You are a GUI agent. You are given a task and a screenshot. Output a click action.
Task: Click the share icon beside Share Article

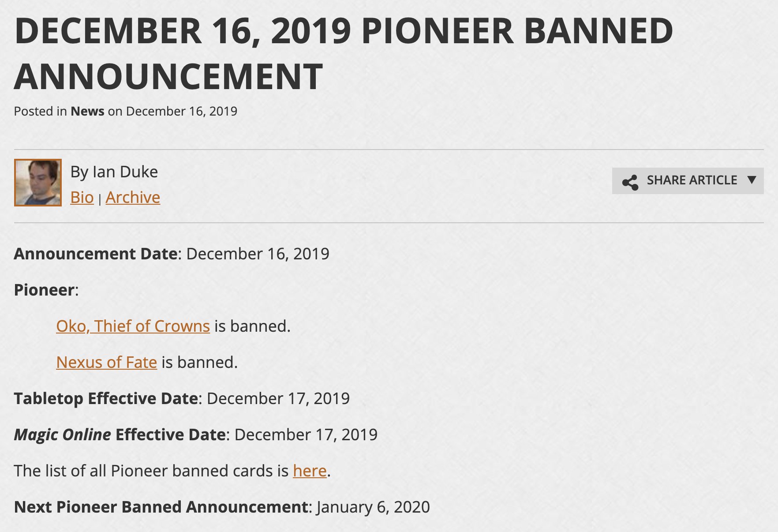click(x=630, y=182)
